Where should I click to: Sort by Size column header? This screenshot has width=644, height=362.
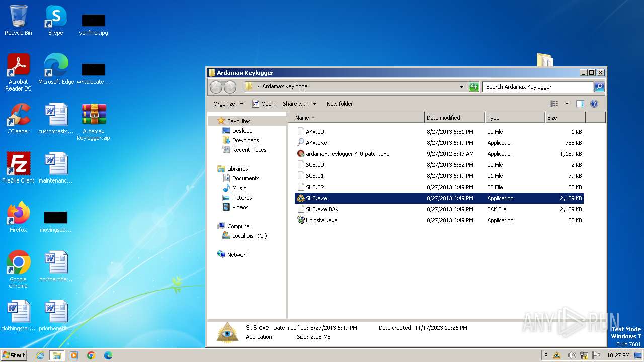coord(565,118)
